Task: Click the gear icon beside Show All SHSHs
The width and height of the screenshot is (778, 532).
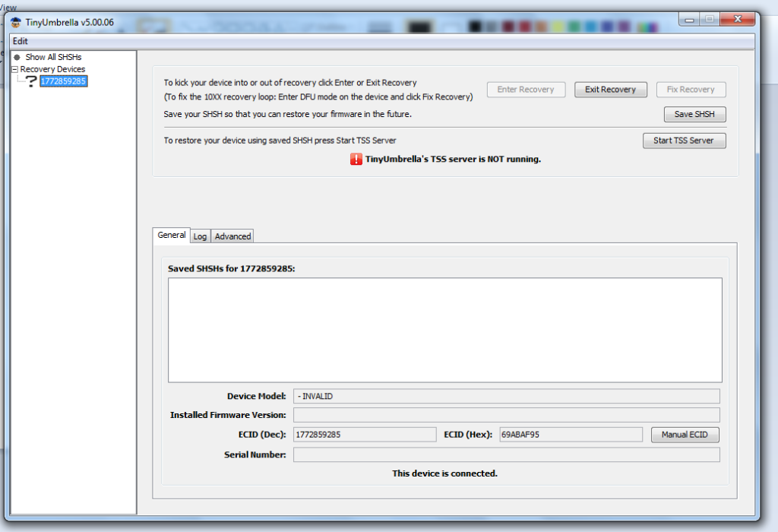Action: pyautogui.click(x=17, y=57)
